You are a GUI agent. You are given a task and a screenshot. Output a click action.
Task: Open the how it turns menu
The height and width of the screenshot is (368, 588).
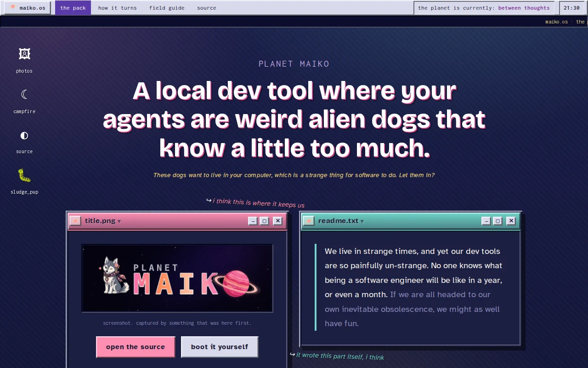point(118,8)
